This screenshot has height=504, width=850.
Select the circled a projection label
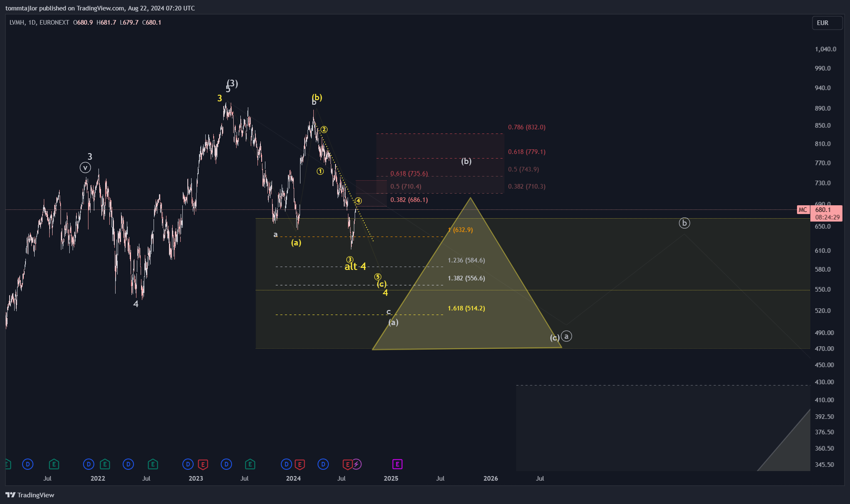[566, 336]
